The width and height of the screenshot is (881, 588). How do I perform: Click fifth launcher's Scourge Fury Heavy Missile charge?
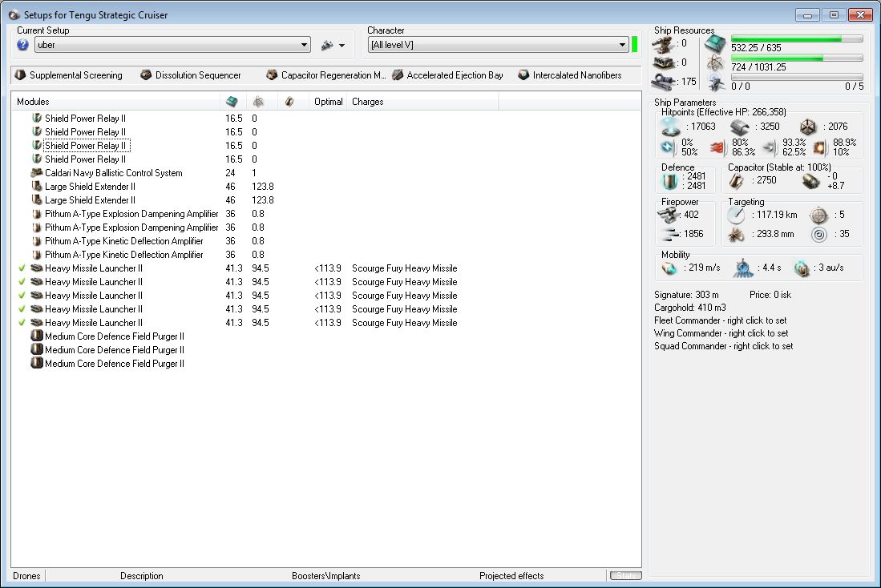[x=405, y=323]
